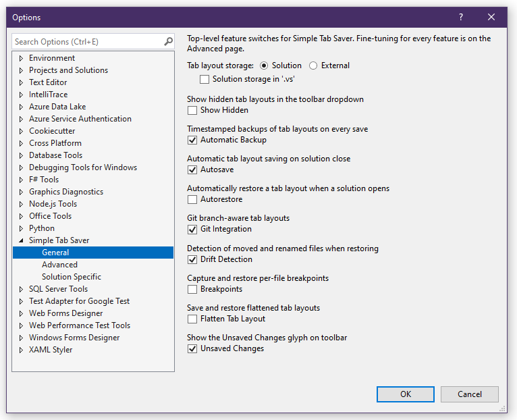Expand the Web Performance Test Tools arrow
Viewport: 517px width, 420px height.
point(21,325)
